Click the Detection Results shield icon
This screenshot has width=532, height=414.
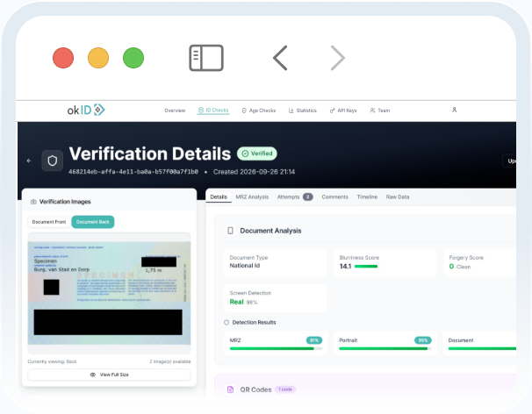pos(226,323)
